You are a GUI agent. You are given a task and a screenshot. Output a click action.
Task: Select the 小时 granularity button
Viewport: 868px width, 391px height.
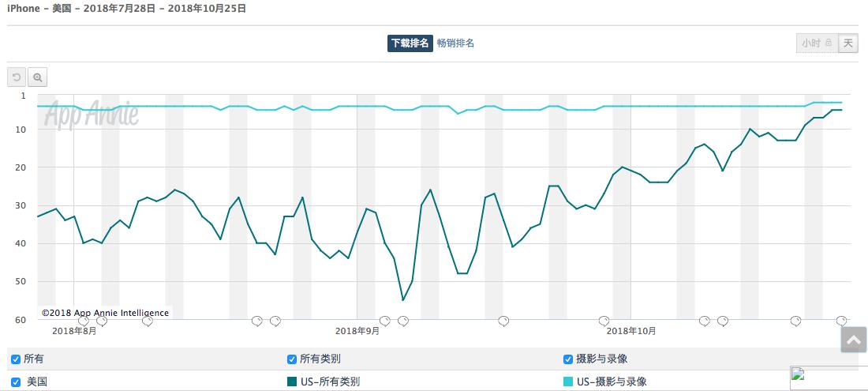(811, 43)
